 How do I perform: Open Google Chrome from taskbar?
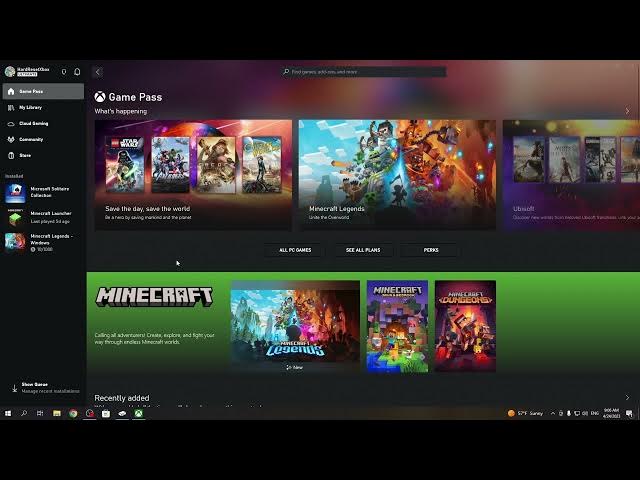pos(73,413)
